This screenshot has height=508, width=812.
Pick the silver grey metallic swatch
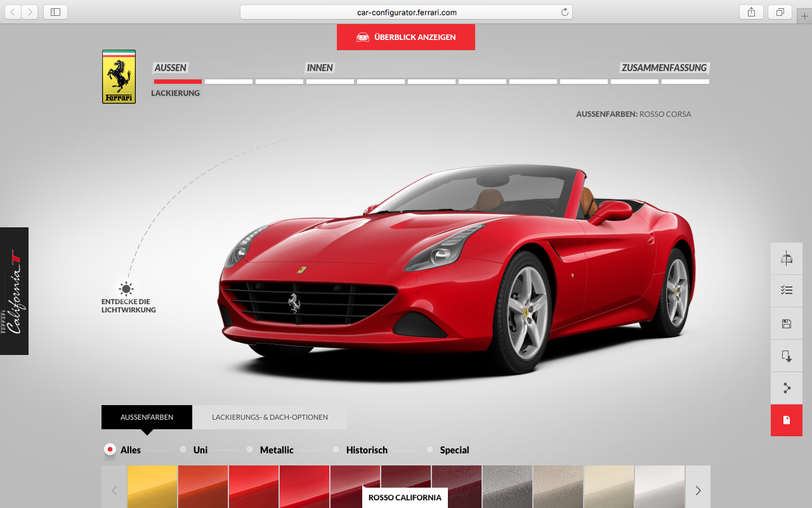click(x=507, y=486)
